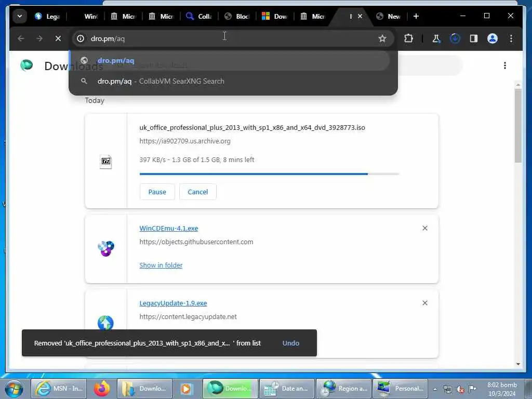The width and height of the screenshot is (532, 399).
Task: Toggle the browser side panel
Action: click(474, 38)
